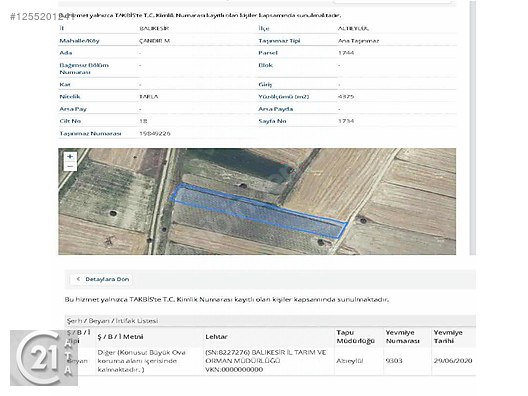
Task: Click the Yüzölçümü value 4375
Action: [x=346, y=97]
